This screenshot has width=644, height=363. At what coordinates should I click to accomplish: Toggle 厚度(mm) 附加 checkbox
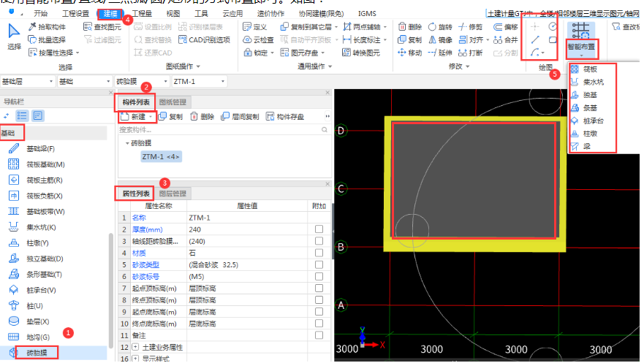319,229
